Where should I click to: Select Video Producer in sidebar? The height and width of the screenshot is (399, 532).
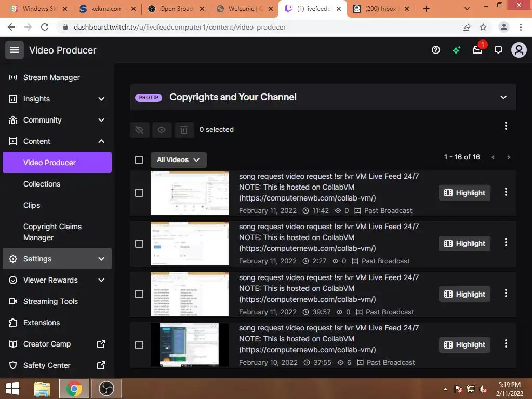(x=57, y=163)
